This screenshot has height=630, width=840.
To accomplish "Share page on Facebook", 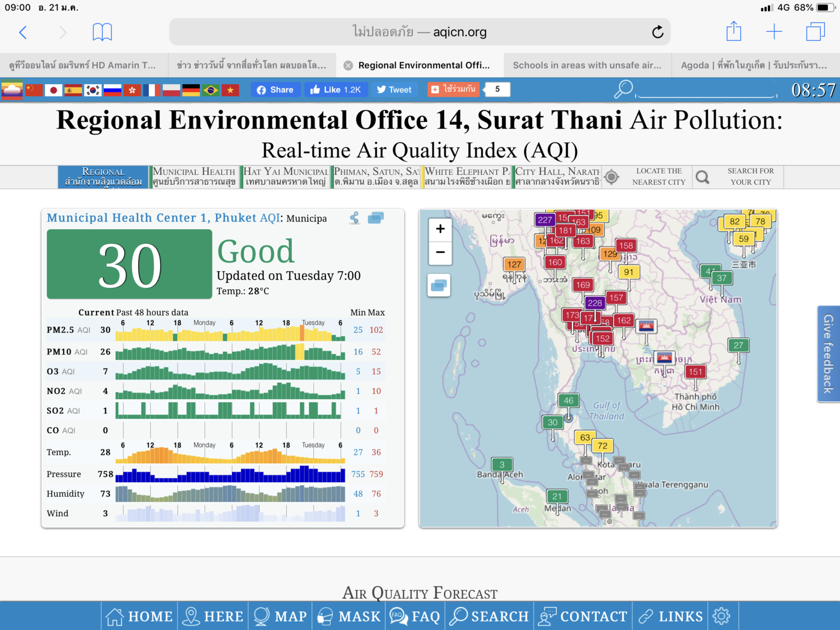I will [x=276, y=90].
